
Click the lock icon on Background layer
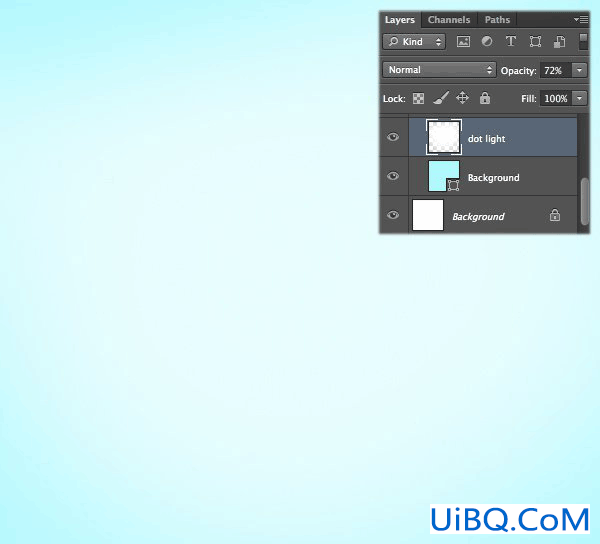tap(555, 215)
